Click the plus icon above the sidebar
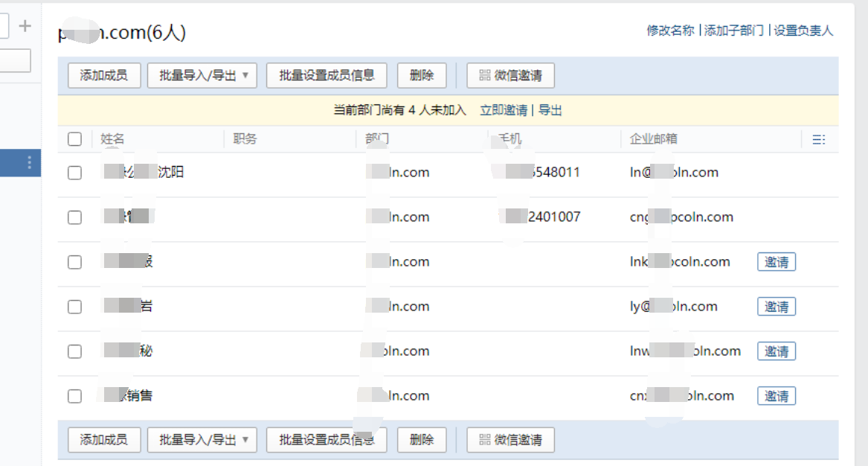The width and height of the screenshot is (868, 466). tap(25, 25)
